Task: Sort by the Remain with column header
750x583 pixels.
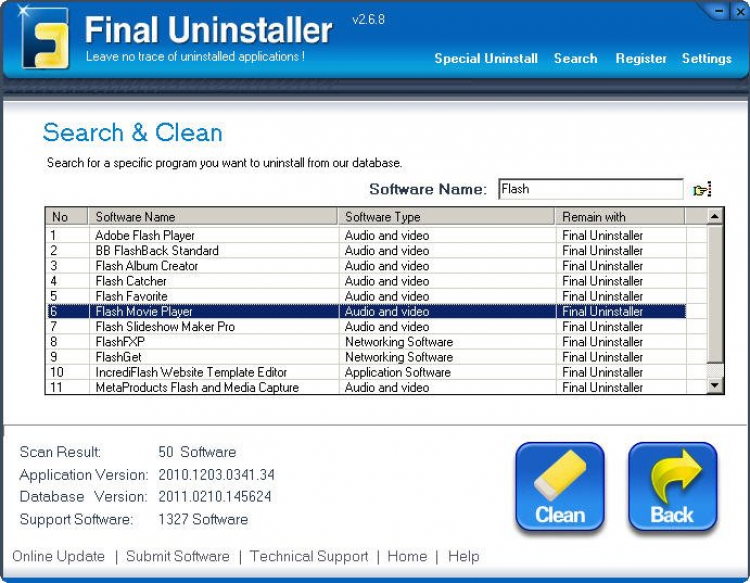Action: click(620, 217)
